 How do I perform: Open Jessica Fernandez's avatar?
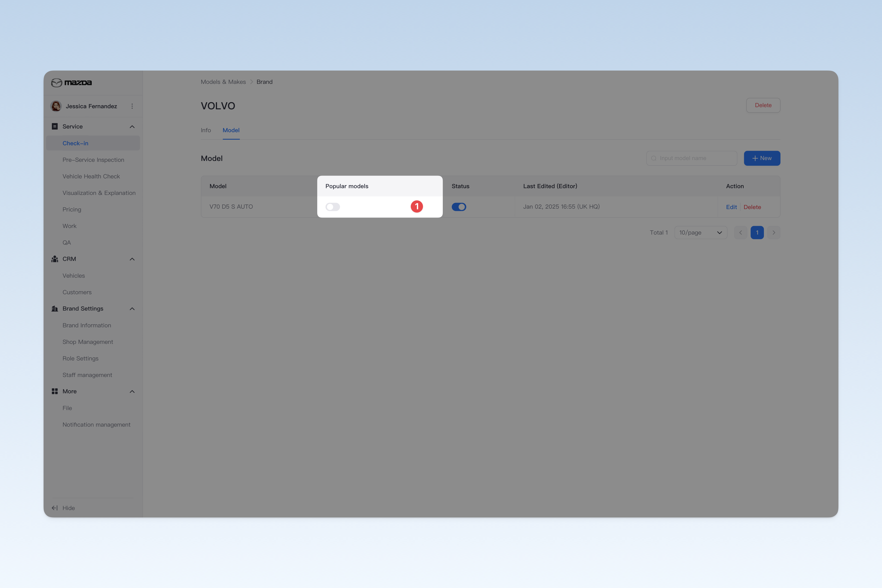(x=56, y=106)
